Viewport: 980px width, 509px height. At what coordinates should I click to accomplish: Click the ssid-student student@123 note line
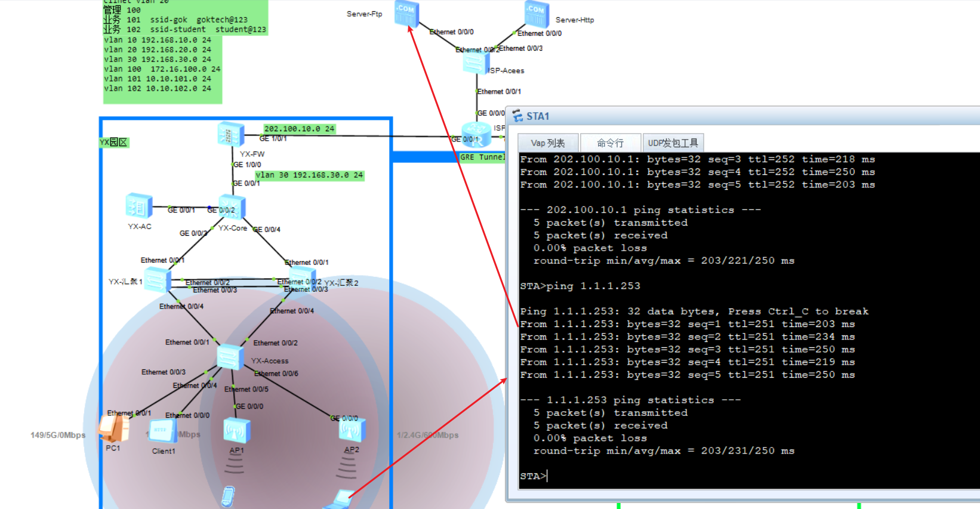point(208,29)
